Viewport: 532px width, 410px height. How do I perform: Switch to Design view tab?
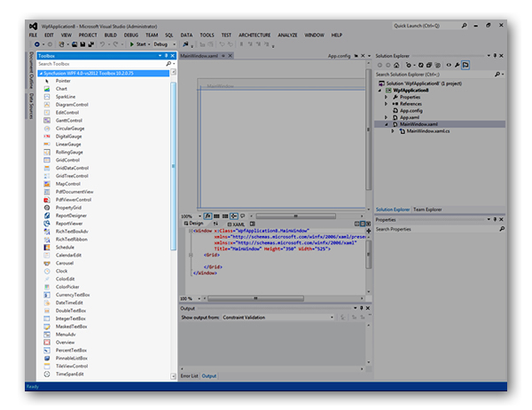click(x=193, y=224)
